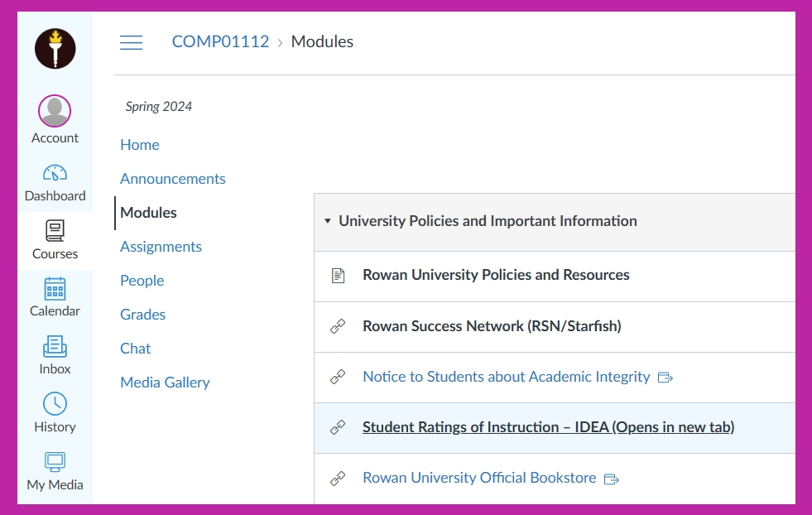Select Home in course navigation
The image size is (812, 515).
click(x=140, y=145)
